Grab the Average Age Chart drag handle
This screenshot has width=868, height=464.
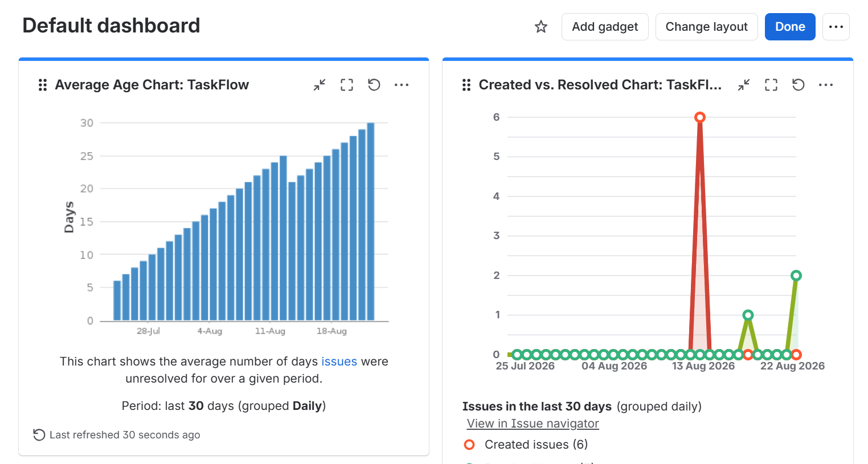click(x=43, y=85)
